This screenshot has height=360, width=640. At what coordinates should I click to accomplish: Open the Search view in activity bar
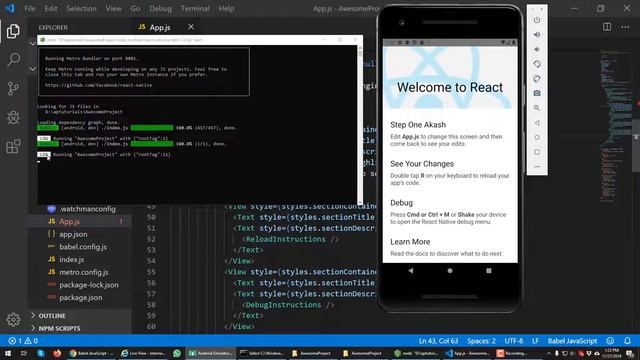(x=13, y=60)
